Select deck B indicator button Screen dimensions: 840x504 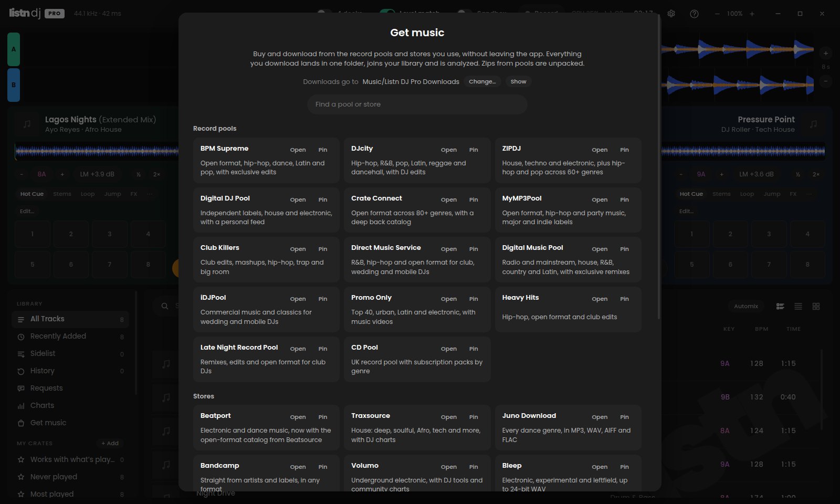click(14, 85)
